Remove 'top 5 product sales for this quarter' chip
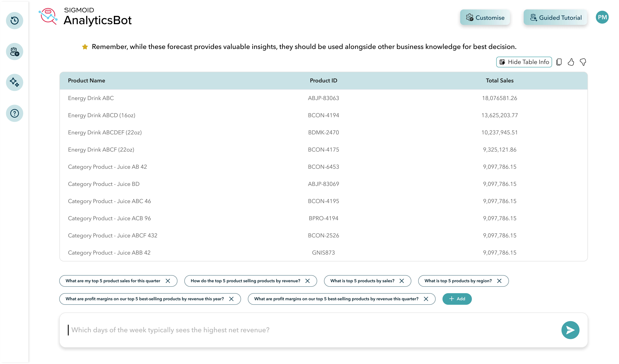 (168, 281)
